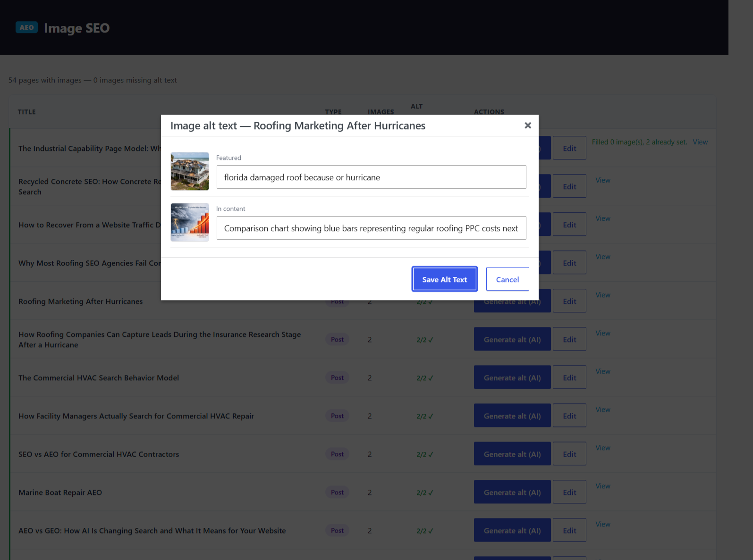Screen dimensions: 753x560
Task: View the Recycled Concrete SEO post
Action: tap(603, 180)
